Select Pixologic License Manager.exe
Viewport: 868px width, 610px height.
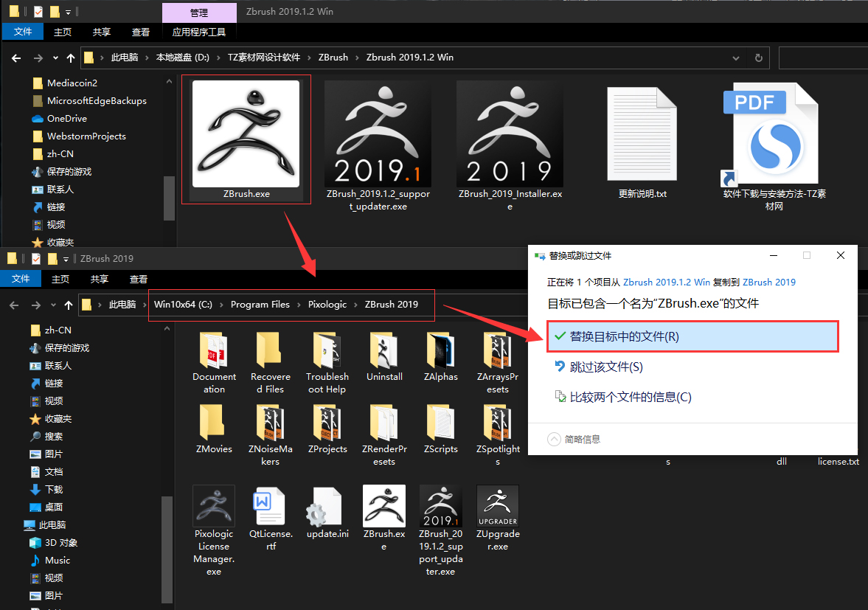(x=214, y=530)
